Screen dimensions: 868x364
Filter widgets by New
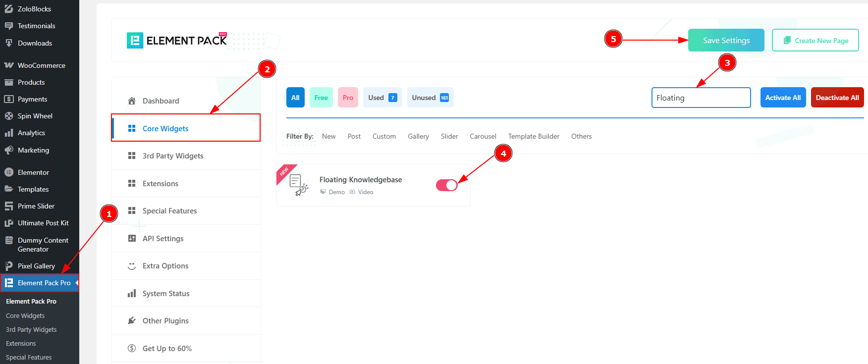click(328, 136)
